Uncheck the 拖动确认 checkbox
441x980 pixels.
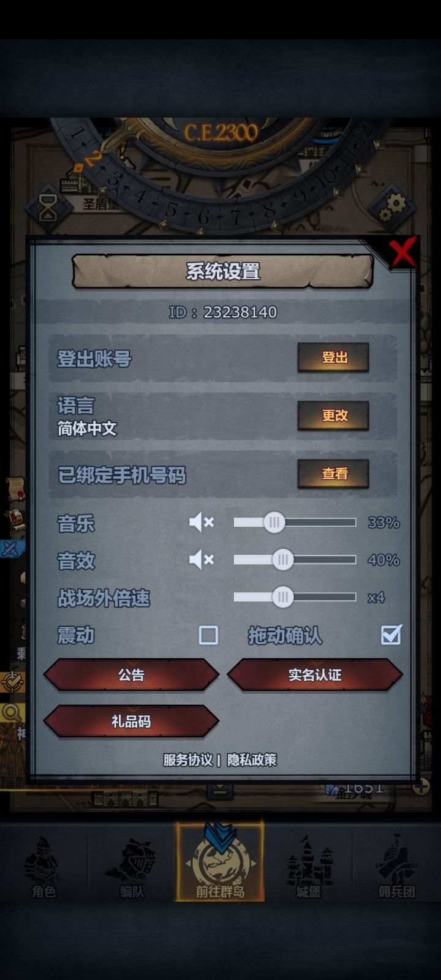click(x=391, y=635)
